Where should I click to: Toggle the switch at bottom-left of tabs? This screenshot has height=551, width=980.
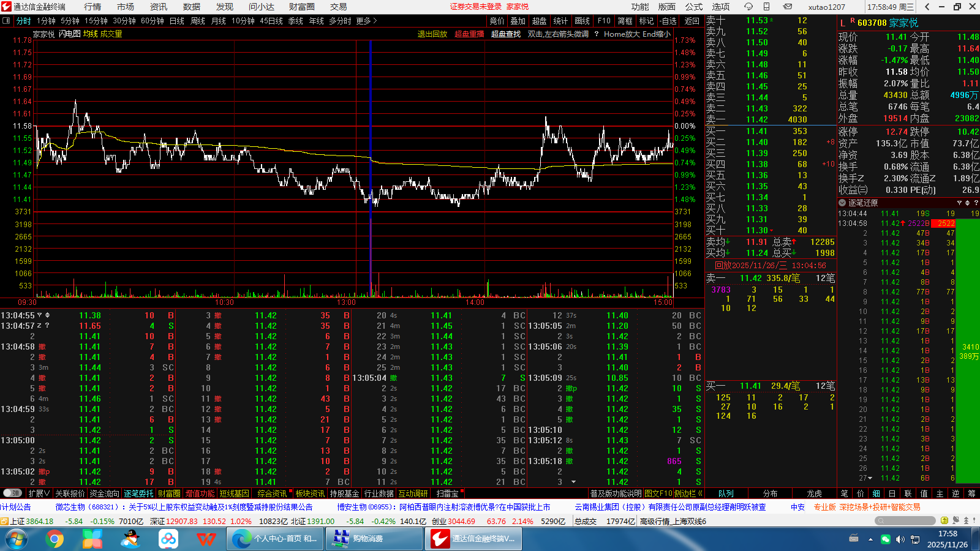point(12,493)
